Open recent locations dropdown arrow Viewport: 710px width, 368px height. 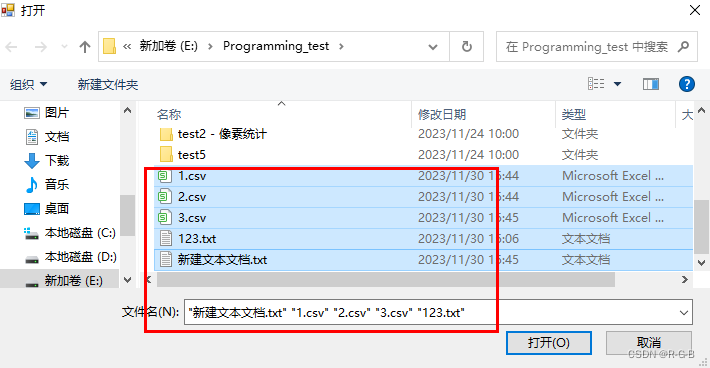click(64, 47)
